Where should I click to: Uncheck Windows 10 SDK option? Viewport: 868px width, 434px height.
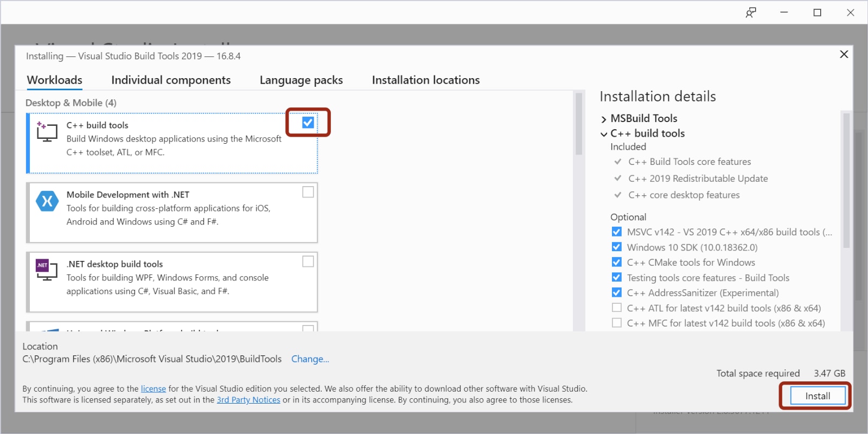(x=617, y=247)
